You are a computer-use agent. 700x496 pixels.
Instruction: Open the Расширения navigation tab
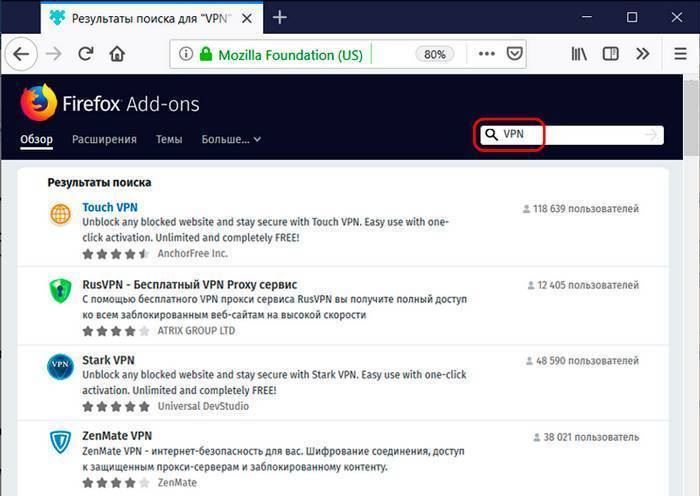[104, 139]
